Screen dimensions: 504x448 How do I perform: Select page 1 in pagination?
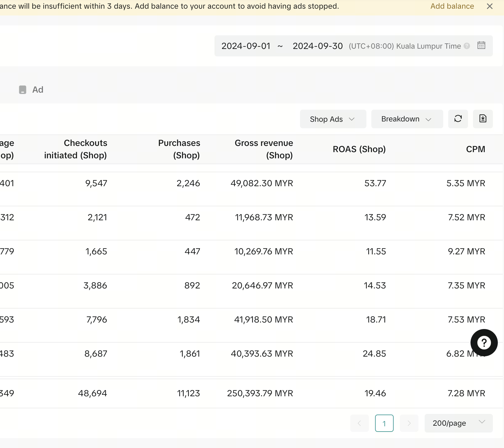(384, 423)
